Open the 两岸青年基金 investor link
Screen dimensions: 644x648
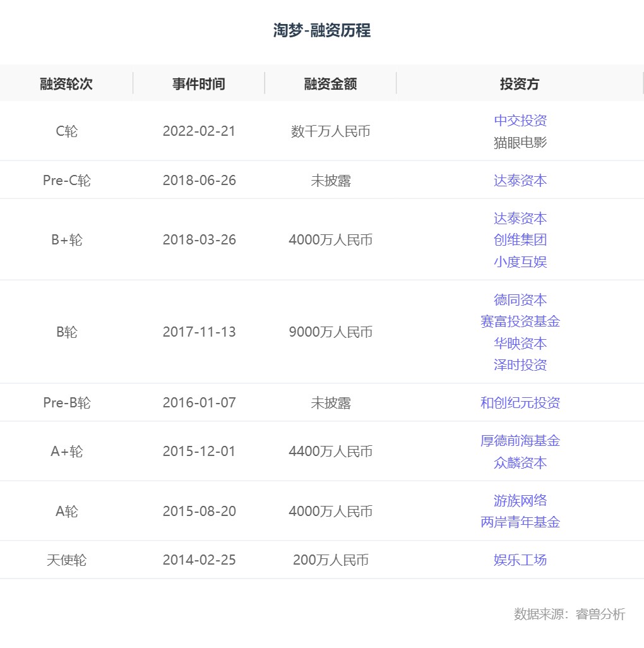click(520, 522)
